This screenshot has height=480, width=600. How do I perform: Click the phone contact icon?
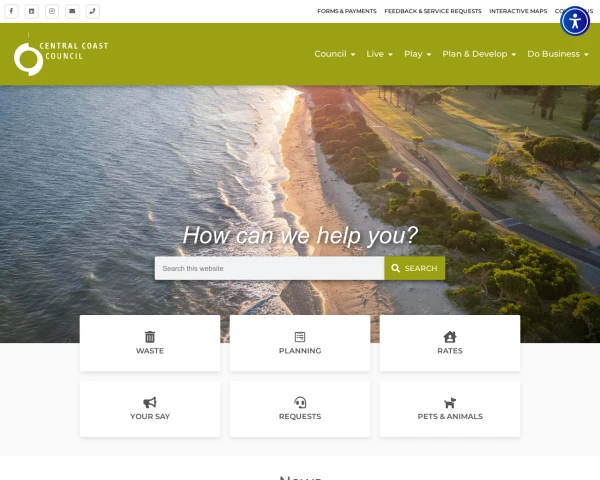[92, 11]
